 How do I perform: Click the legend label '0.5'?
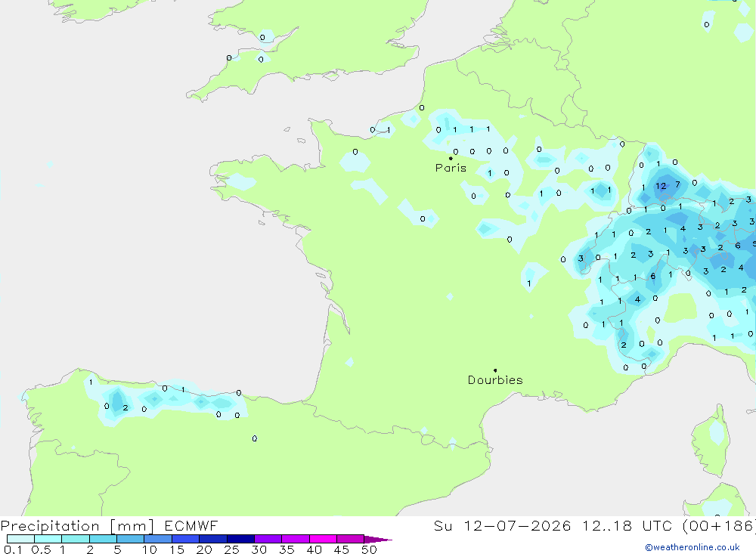coord(41,549)
